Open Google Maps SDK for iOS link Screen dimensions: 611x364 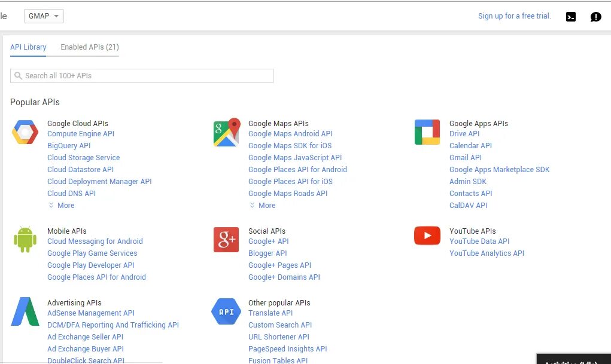(x=290, y=146)
